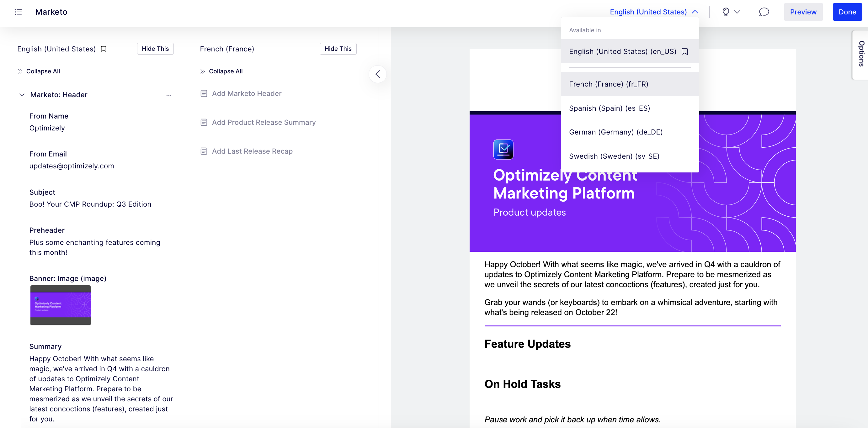Screen dimensions: 868x428
Task: Click the Summary paragraph in English column
Action: tap(101, 388)
